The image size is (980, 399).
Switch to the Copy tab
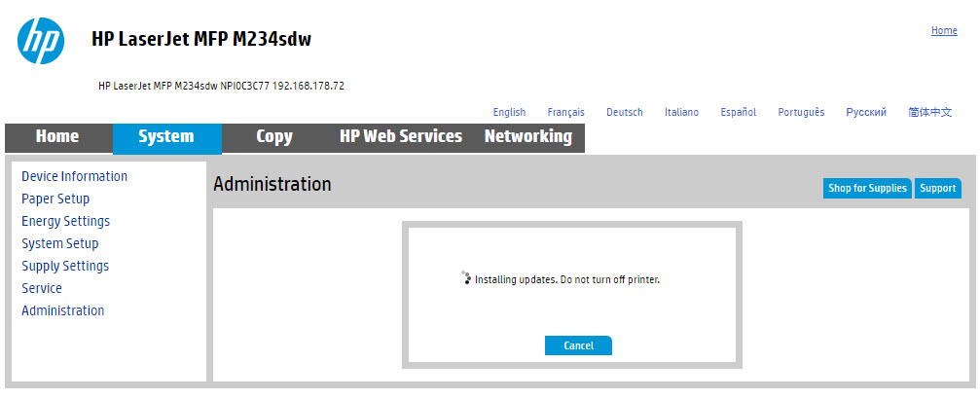274,137
